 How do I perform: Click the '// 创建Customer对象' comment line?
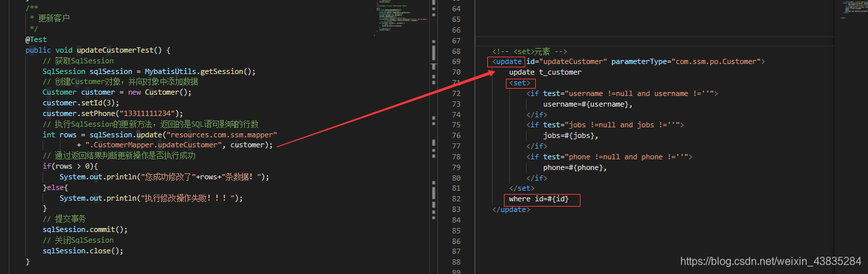[x=120, y=82]
